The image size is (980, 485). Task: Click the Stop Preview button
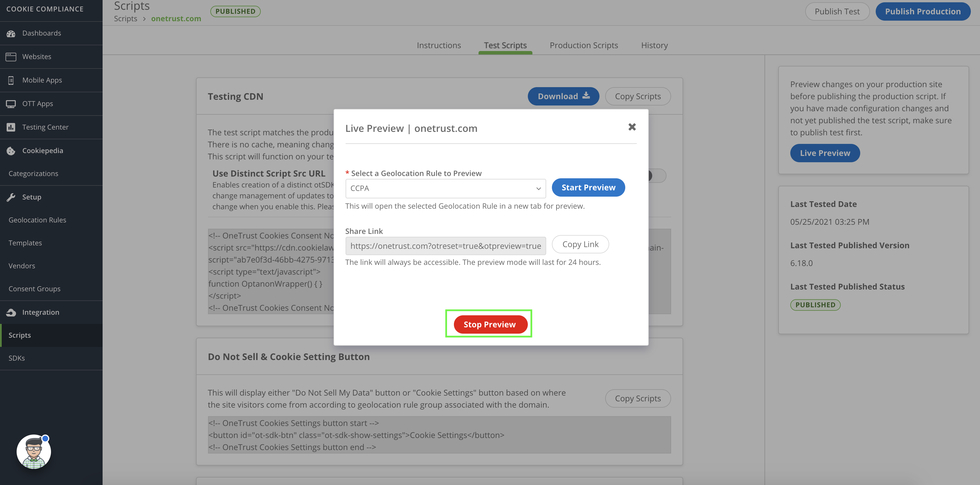pos(489,324)
